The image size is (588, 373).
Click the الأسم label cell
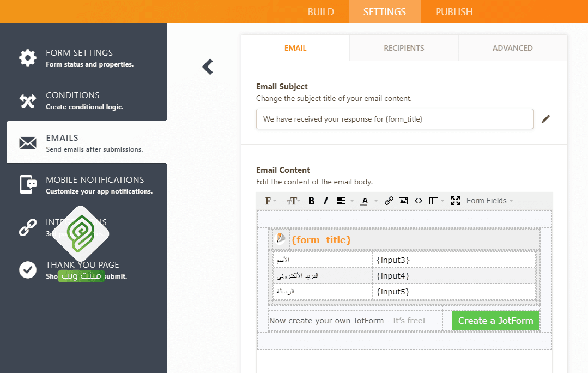click(x=323, y=260)
